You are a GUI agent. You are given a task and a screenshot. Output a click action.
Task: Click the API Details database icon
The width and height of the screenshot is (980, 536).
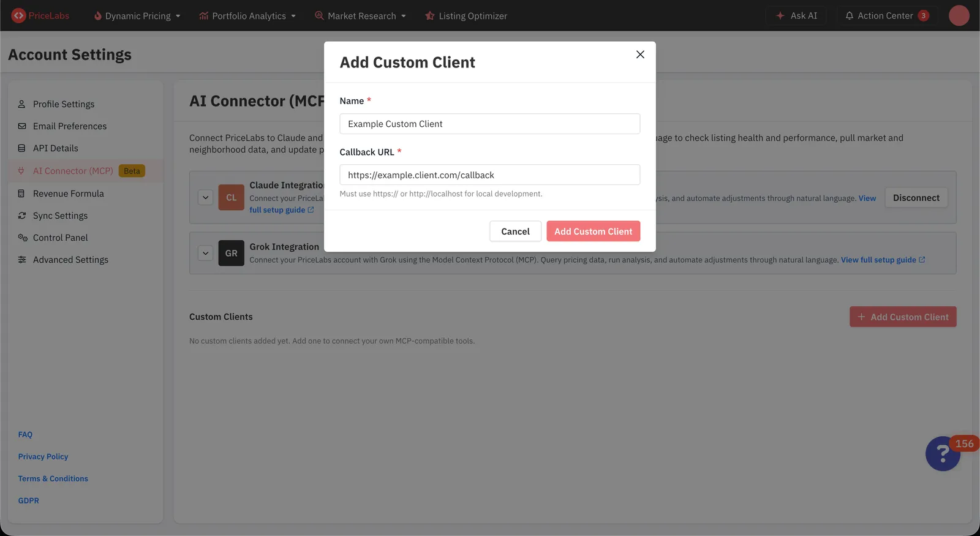click(x=22, y=148)
